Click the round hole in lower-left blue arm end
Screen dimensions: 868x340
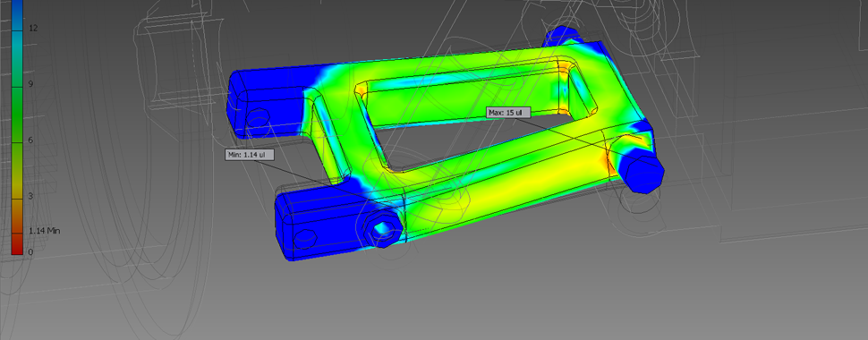pos(305,238)
